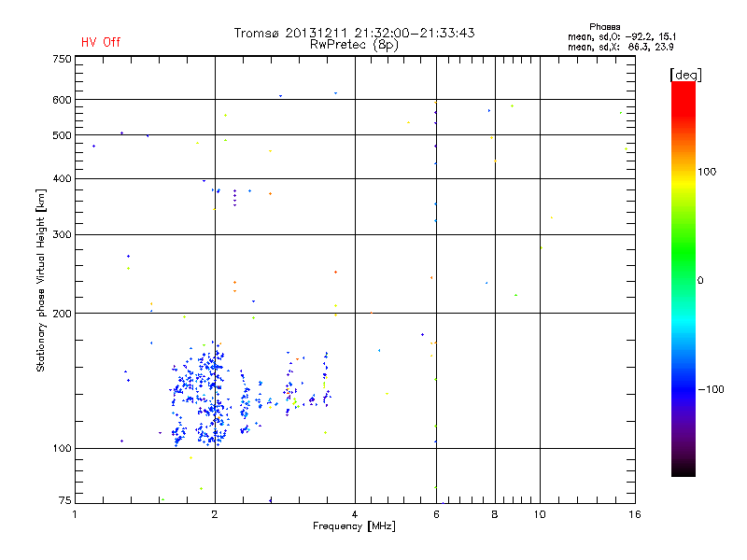Click the x-axis tick label "16"
This screenshot has height=560, width=747.
635,514
